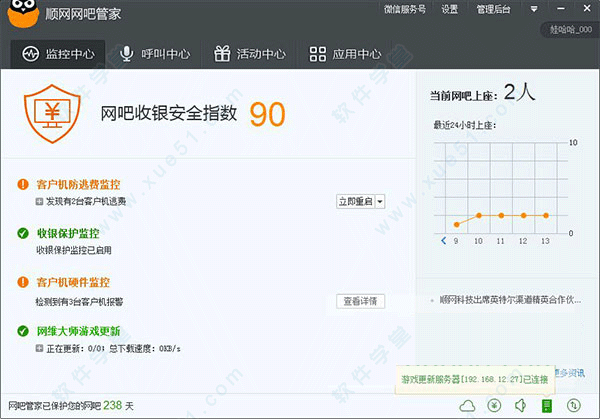Click the 立即重启 button
The image size is (600, 419).
pos(355,202)
